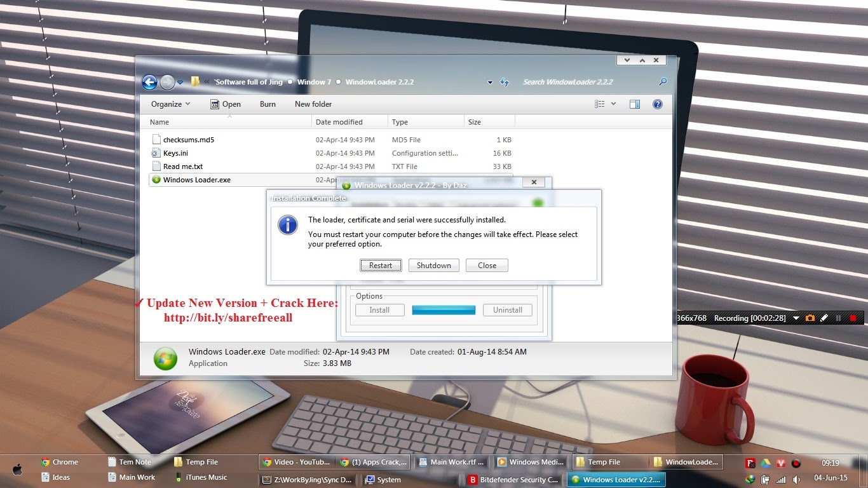This screenshot has width=868, height=488.
Task: Switch to the WindowLoader folder taskbar button
Action: click(686, 462)
